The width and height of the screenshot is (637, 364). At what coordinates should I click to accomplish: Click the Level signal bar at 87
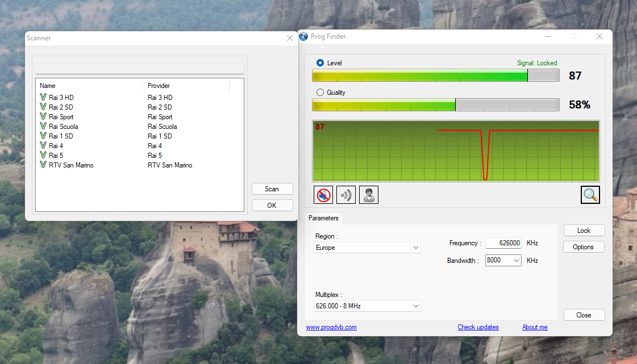point(435,76)
